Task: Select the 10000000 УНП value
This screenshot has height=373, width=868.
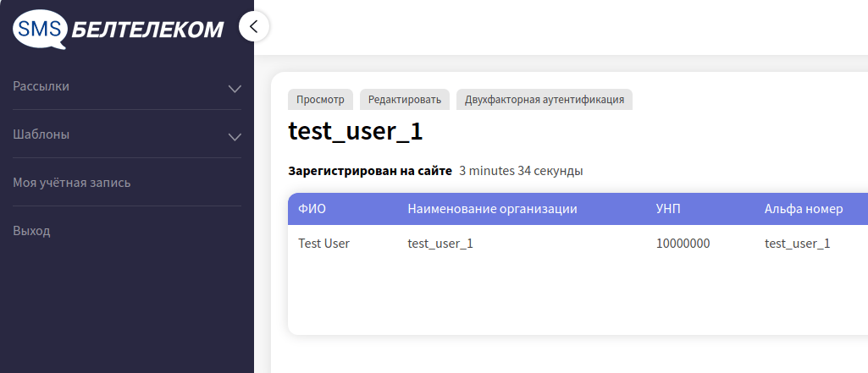Action: click(683, 244)
